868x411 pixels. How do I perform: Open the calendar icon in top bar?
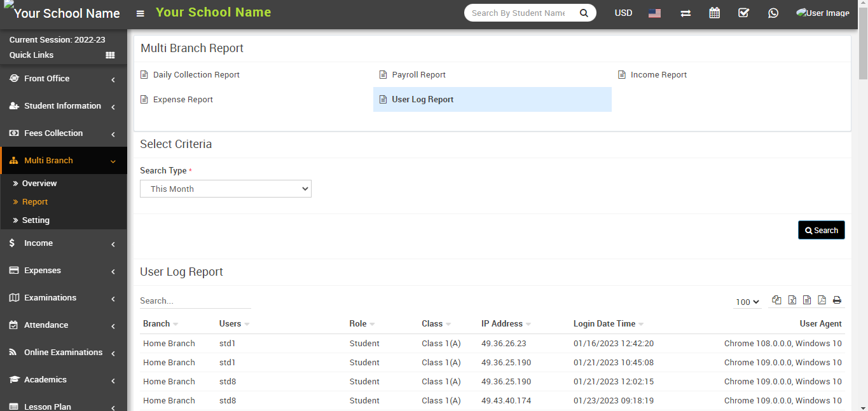714,13
